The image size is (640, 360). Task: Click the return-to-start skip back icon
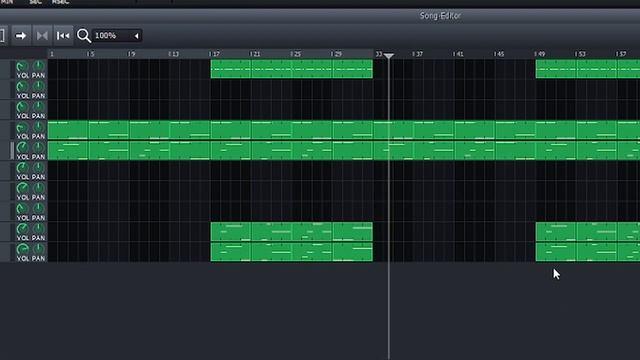click(x=63, y=36)
